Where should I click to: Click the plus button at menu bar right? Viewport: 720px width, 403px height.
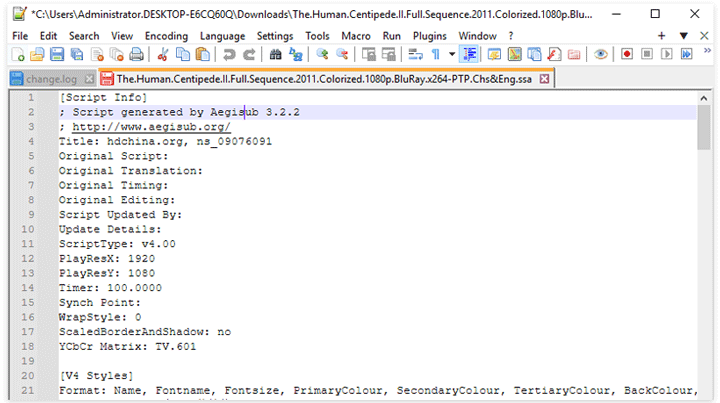pyautogui.click(x=661, y=36)
